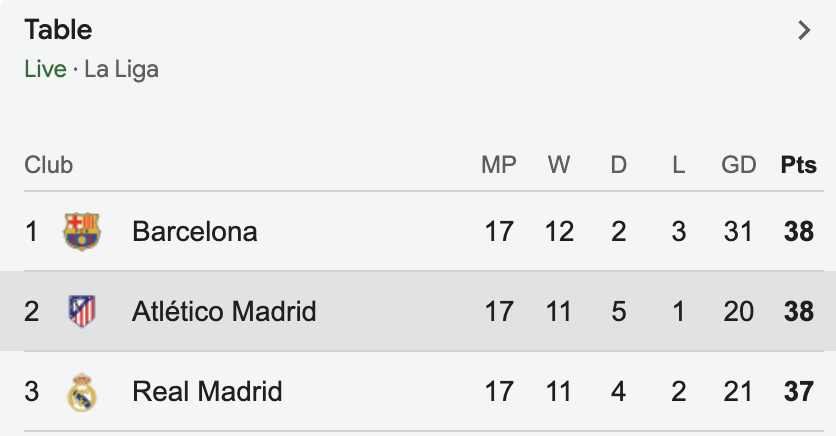
Task: Open the Table heading
Action: 58,29
